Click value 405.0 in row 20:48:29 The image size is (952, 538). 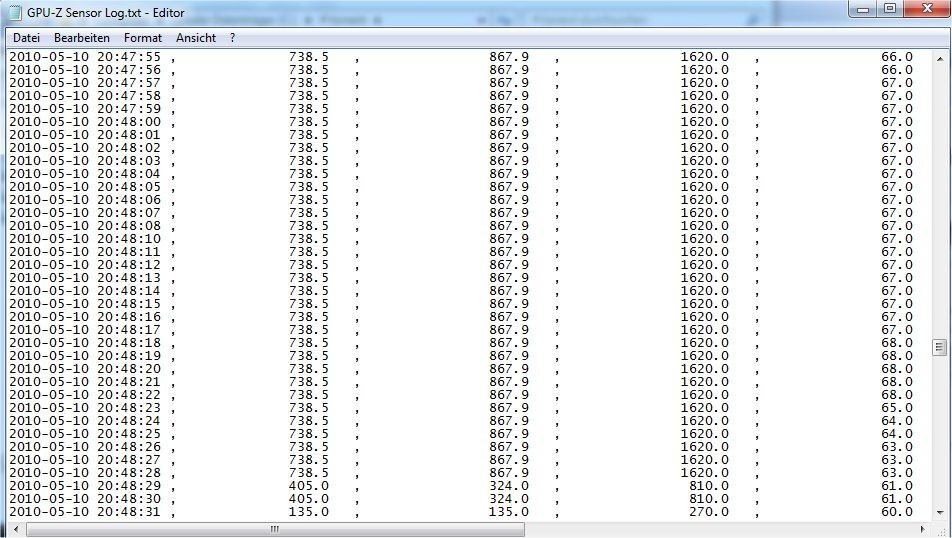click(x=309, y=486)
